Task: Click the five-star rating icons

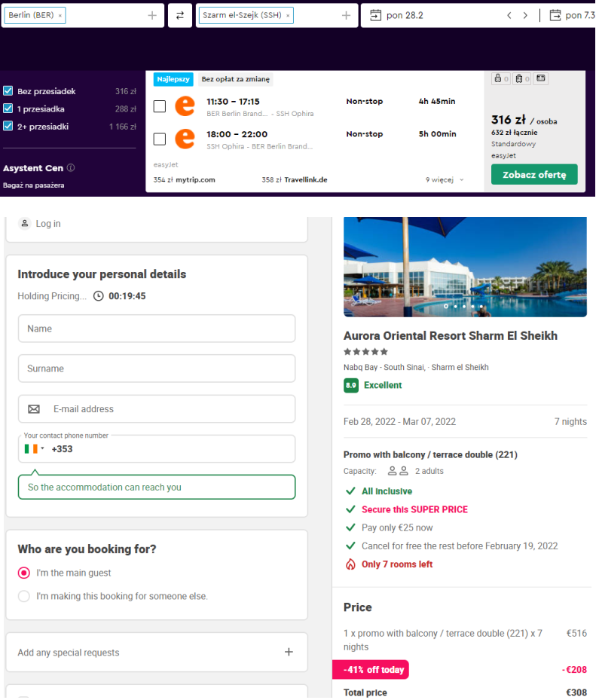Action: point(365,352)
